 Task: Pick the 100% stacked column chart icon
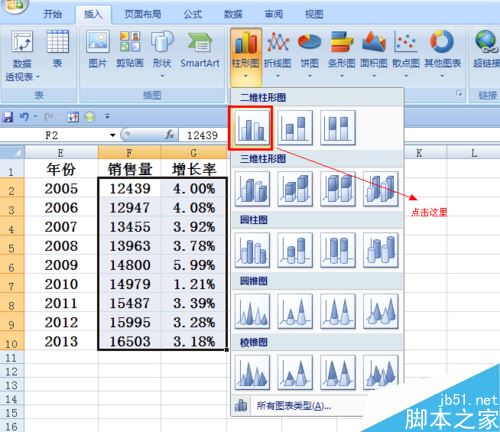coord(338,128)
